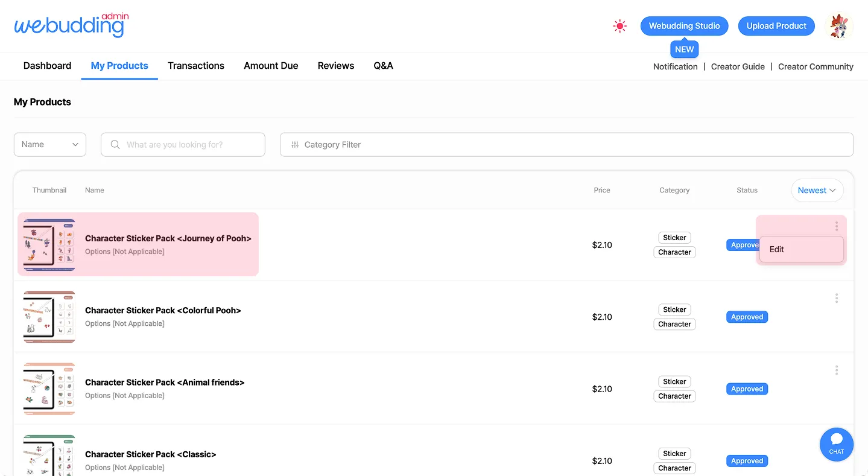This screenshot has width=868, height=476.
Task: Click the NEW badge under Webudding Studio
Action: tap(684, 49)
